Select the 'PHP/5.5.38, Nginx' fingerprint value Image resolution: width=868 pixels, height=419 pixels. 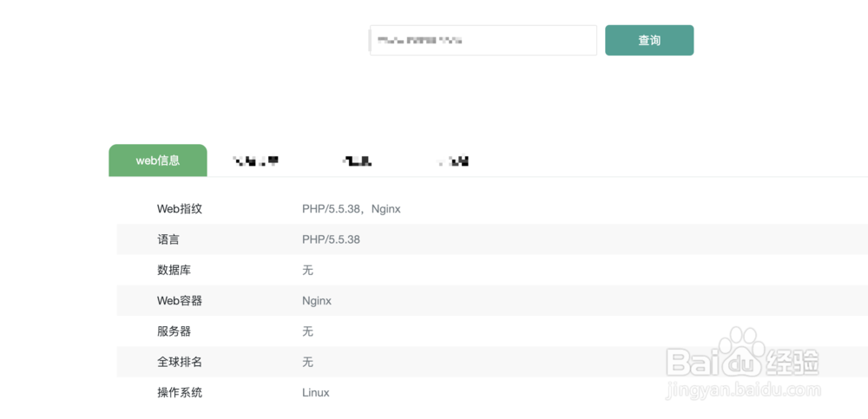pos(351,209)
